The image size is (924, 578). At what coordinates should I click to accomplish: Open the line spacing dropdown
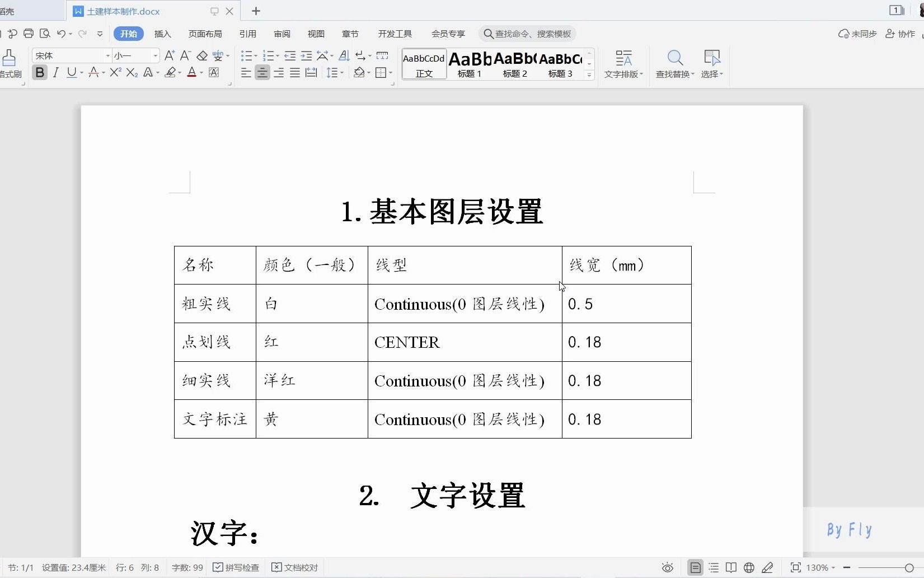click(335, 72)
